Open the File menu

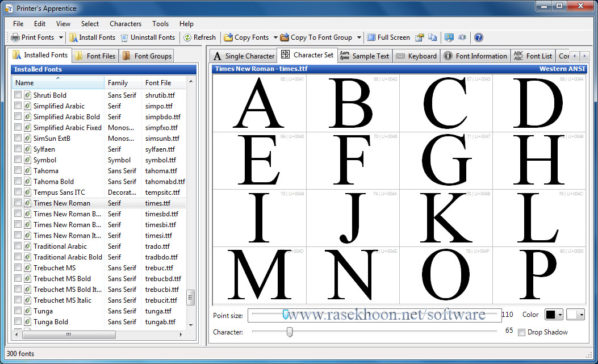(18, 24)
